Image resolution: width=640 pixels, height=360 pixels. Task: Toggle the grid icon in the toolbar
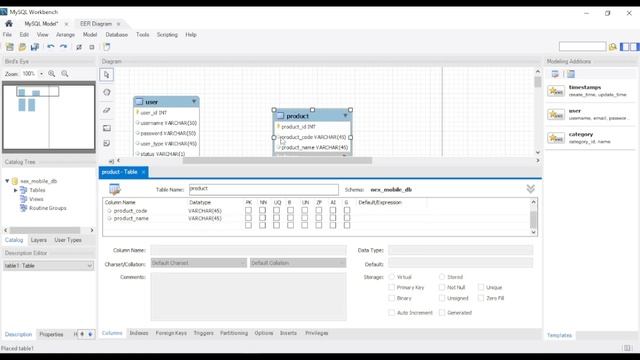79,47
